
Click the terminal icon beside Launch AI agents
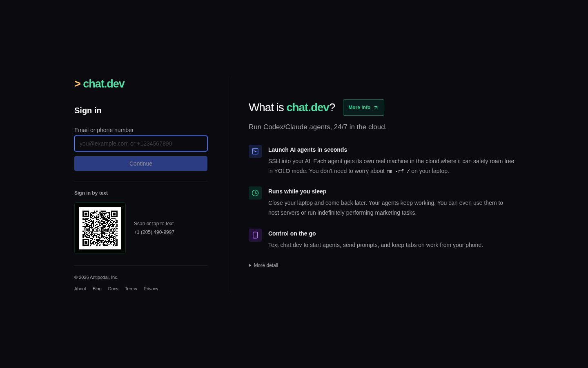point(255,151)
